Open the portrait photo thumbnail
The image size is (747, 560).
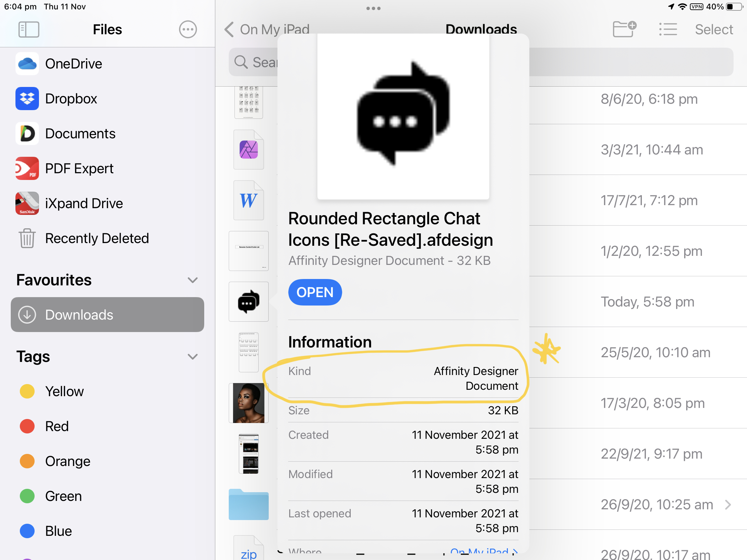click(x=249, y=403)
